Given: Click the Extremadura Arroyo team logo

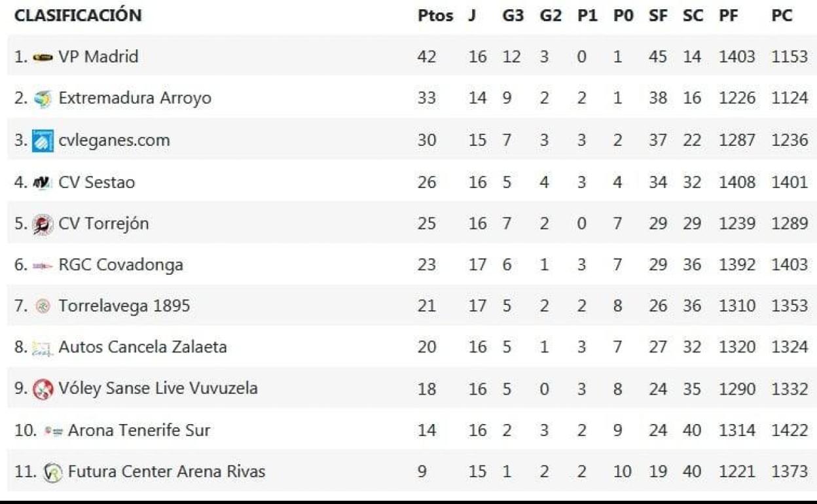Looking at the screenshot, I should (x=44, y=99).
